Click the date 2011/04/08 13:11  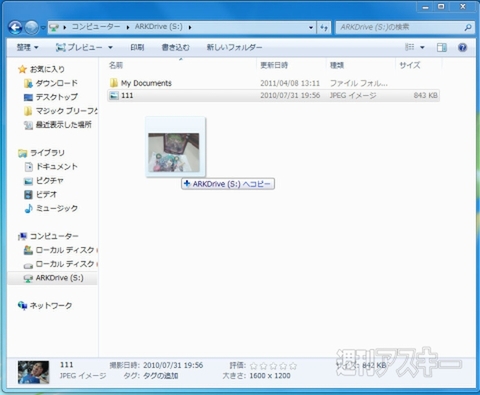290,83
